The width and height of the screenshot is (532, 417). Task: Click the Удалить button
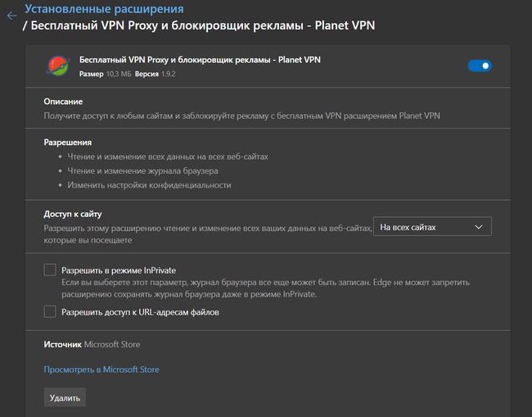[65, 397]
